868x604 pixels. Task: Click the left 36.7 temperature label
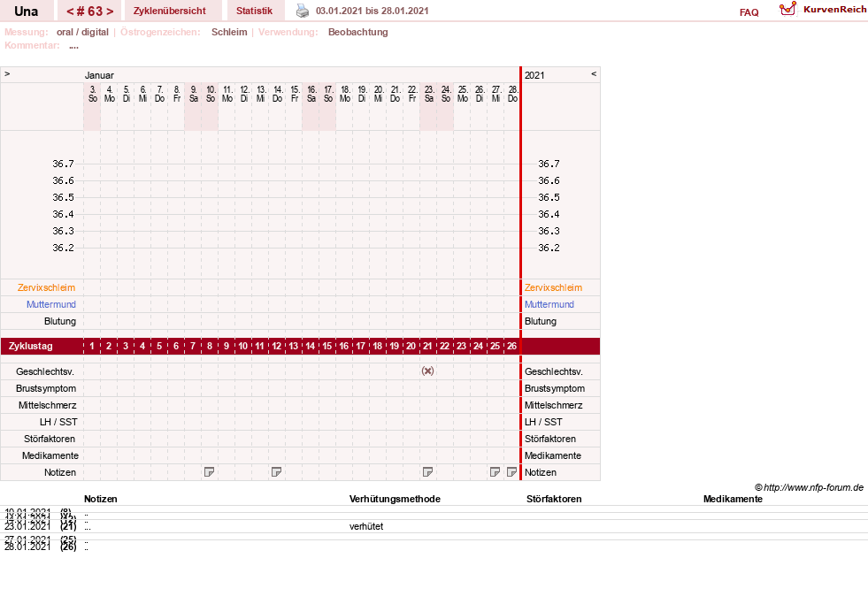tap(63, 164)
